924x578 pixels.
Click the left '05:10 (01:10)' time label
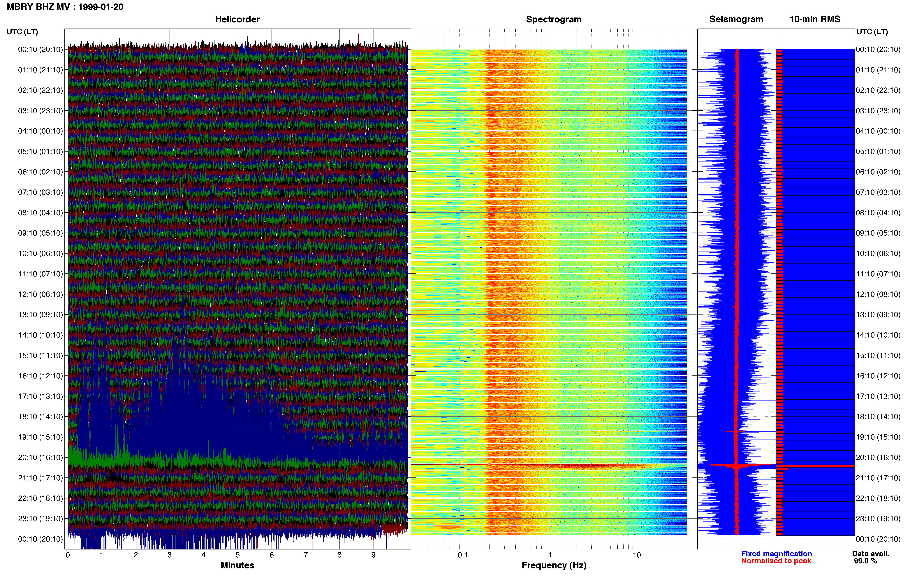tap(41, 151)
